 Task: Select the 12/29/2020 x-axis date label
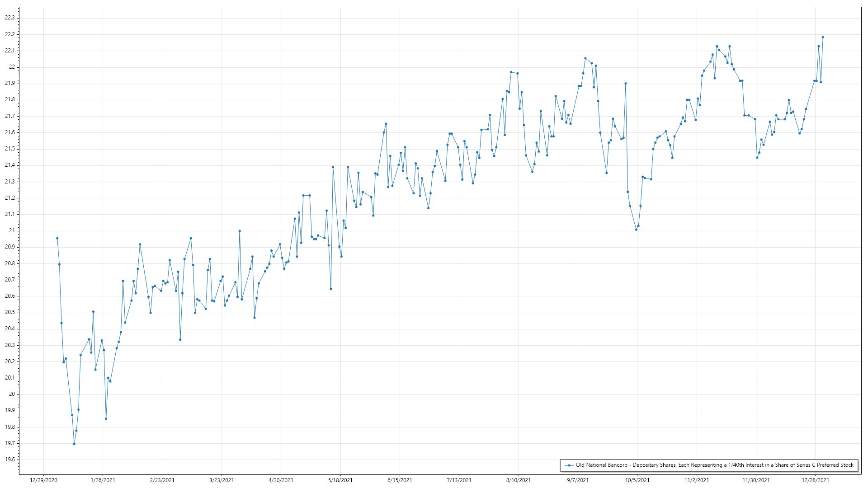43,480
